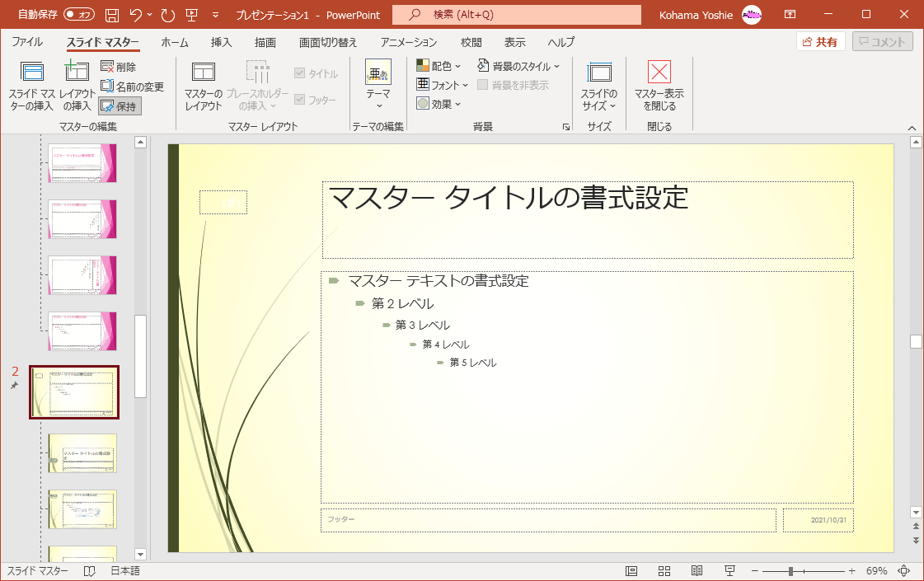Open the Kohama Yoshie account menu
The height and width of the screenshot is (581, 924).
[x=710, y=15]
